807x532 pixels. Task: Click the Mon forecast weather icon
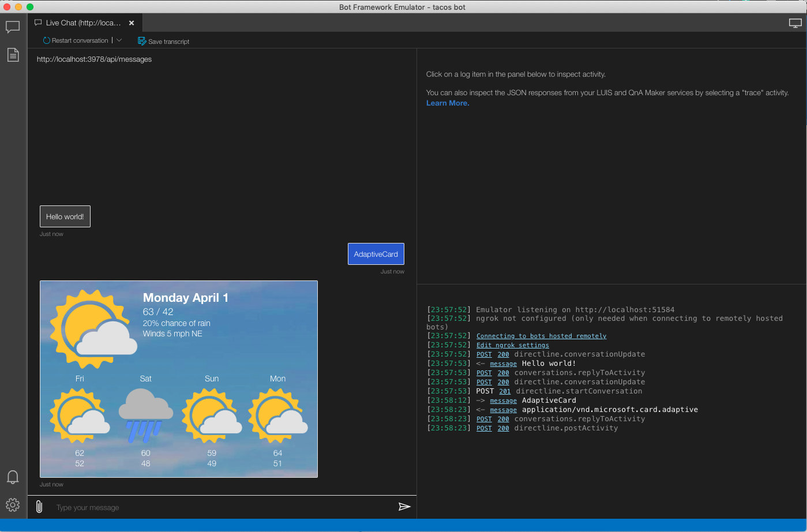278,415
